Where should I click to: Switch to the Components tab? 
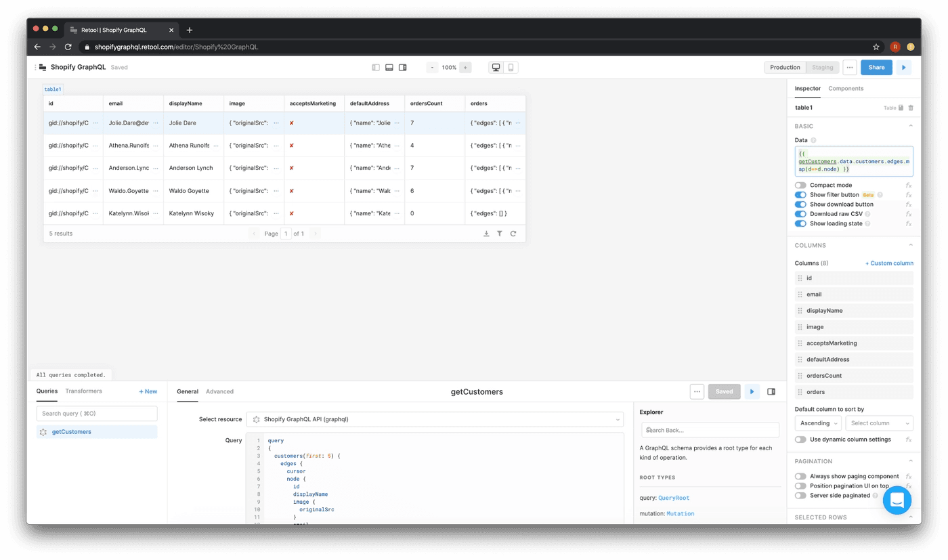click(846, 89)
